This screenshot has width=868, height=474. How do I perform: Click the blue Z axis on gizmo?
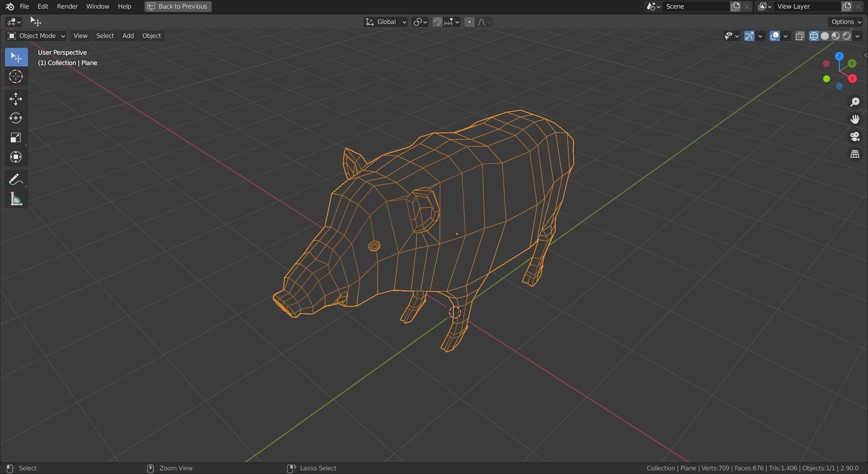coord(840,56)
